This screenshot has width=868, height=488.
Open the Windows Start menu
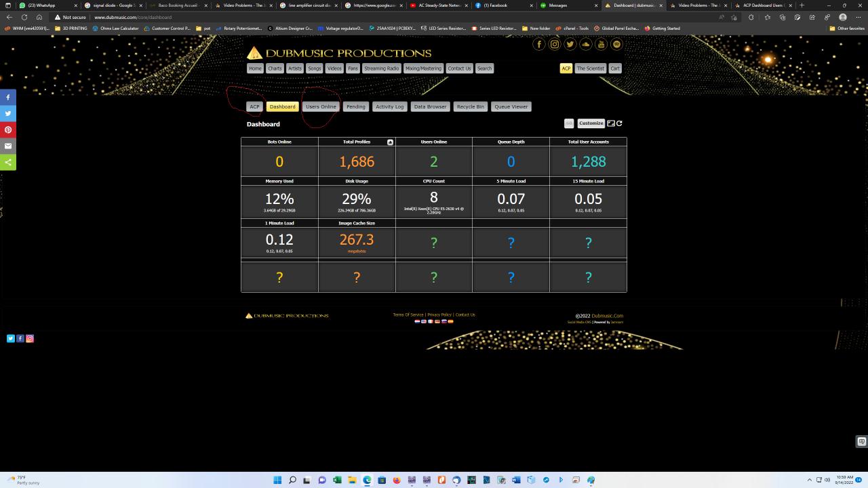click(277, 480)
